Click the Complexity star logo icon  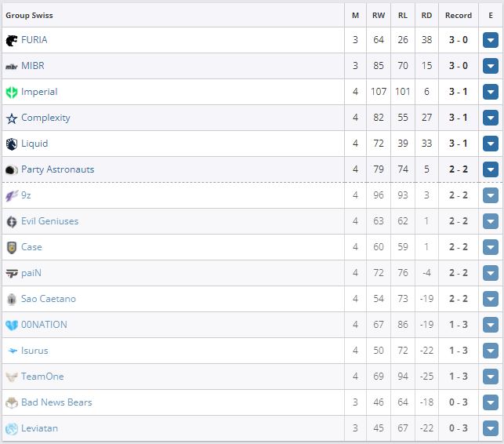pyautogui.click(x=12, y=118)
